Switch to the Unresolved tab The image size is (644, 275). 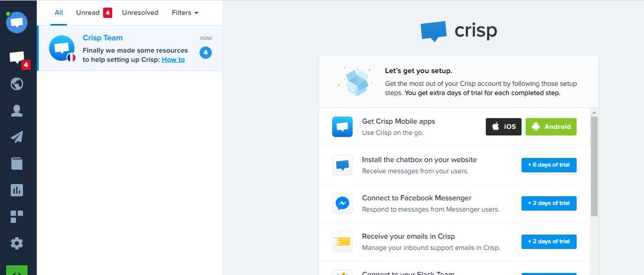[x=140, y=12]
